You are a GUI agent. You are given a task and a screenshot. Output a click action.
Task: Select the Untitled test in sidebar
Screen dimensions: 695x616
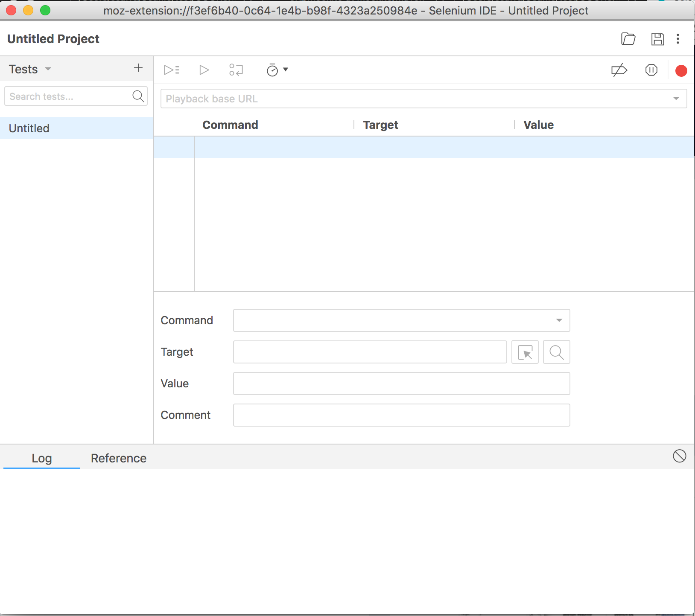click(x=29, y=128)
